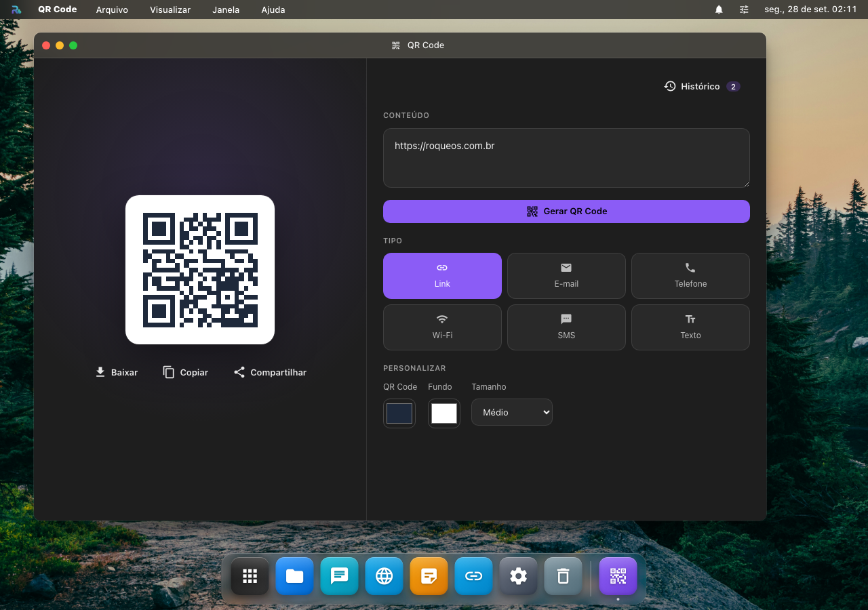
Task: Launch the Files folder app from dock
Action: tap(295, 576)
